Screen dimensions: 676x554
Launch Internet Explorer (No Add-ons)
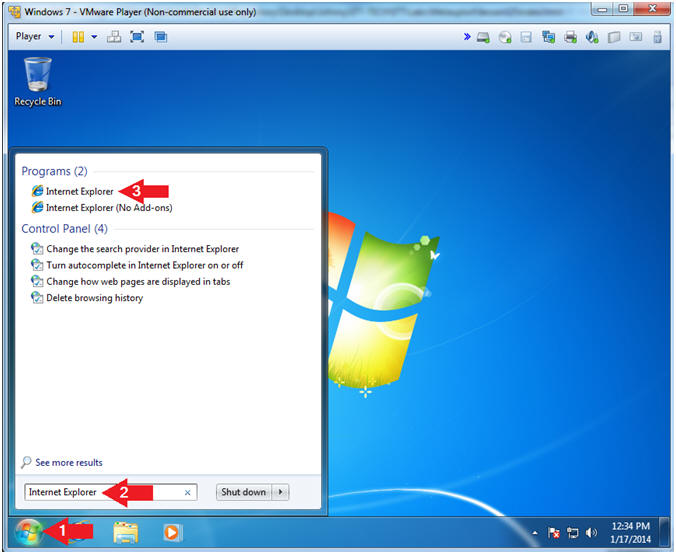(102, 207)
